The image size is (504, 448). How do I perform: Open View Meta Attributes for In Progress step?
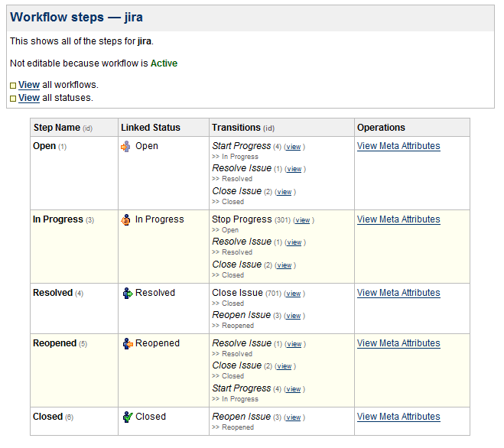[x=398, y=219]
